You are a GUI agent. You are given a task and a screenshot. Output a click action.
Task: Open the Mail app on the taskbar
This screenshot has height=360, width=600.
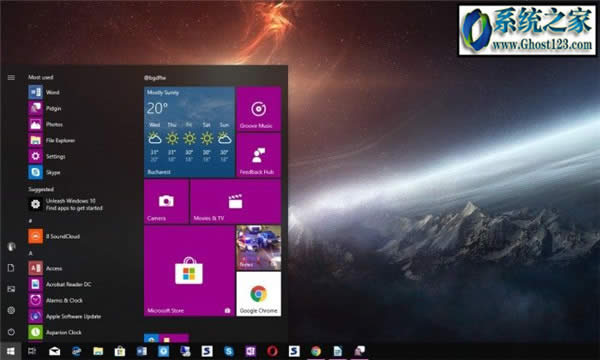pos(54,351)
